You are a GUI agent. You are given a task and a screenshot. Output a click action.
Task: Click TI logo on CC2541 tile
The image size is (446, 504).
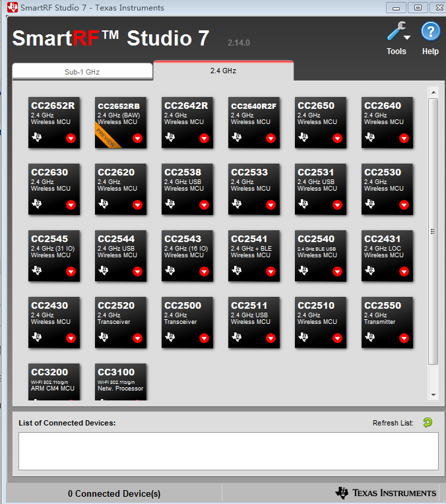[237, 270]
